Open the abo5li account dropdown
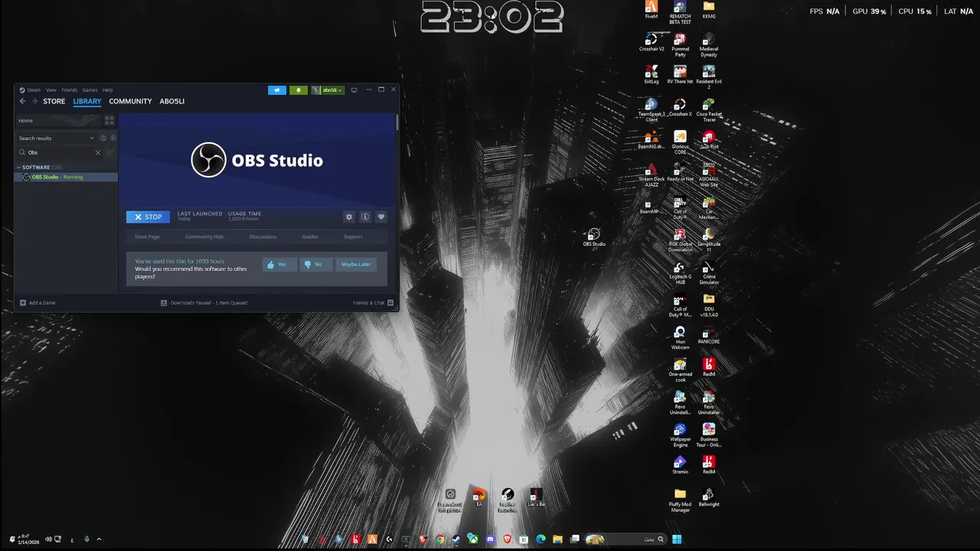Viewport: 980px width, 551px height. pos(328,90)
